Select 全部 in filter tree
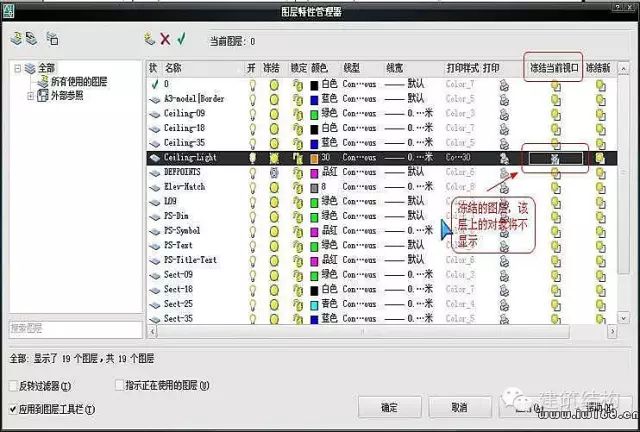Image resolution: width=640 pixels, height=432 pixels. (46, 68)
